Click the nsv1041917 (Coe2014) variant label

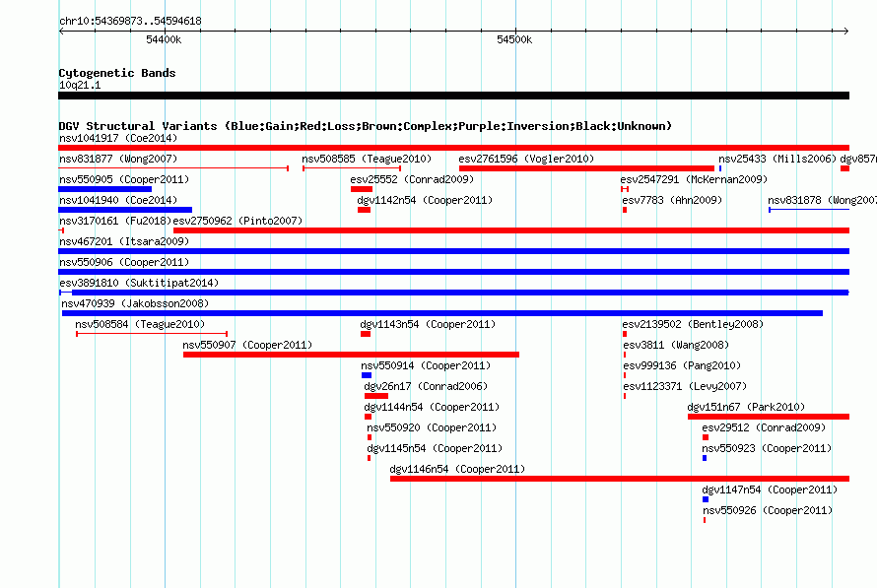coord(118,138)
